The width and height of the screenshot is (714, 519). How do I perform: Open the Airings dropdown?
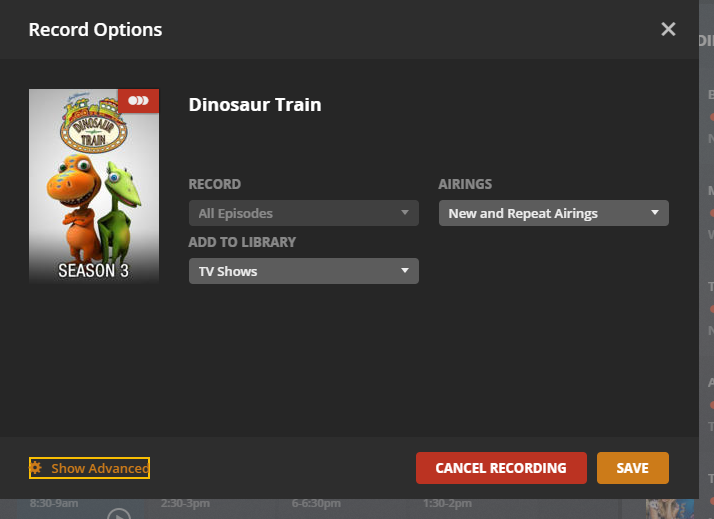pyautogui.click(x=554, y=213)
